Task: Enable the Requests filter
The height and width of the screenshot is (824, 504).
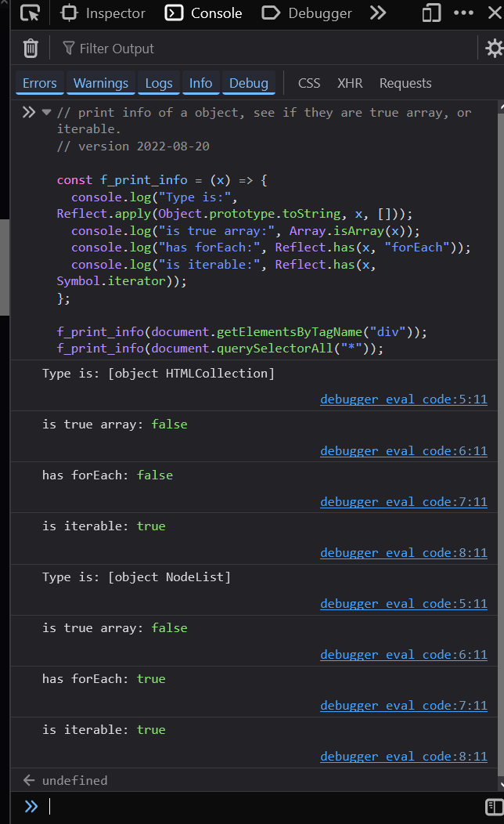Action: tap(405, 83)
